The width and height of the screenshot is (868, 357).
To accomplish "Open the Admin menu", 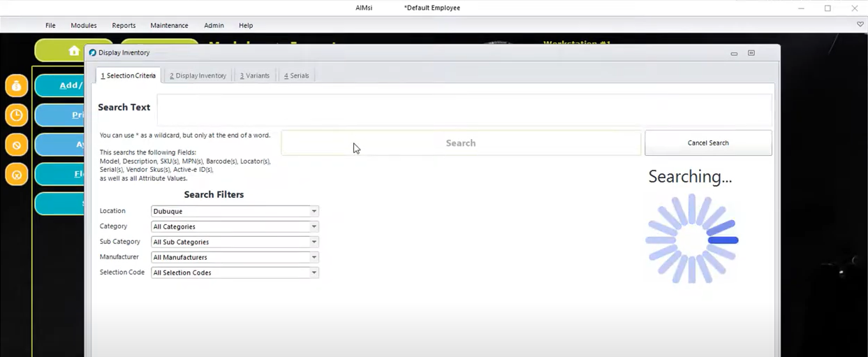I will [x=214, y=25].
